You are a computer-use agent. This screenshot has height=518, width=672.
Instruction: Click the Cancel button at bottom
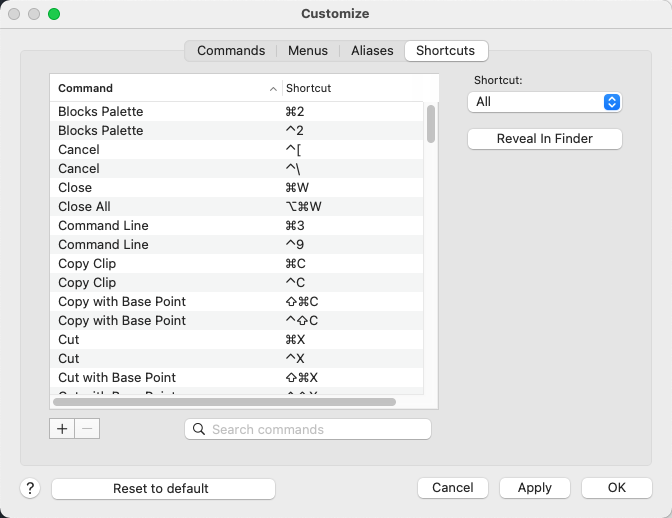tap(452, 488)
